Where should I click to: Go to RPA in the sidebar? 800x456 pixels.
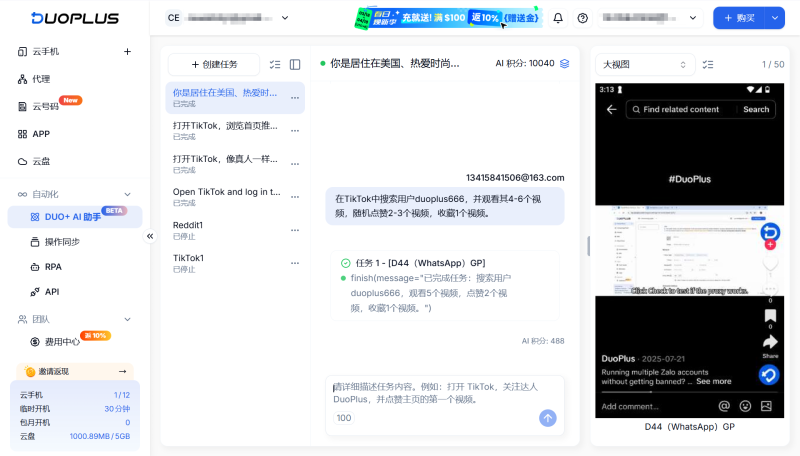(x=53, y=266)
